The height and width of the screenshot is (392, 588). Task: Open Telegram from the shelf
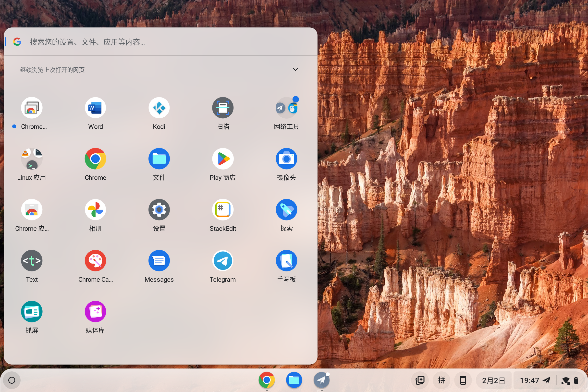pos(321,380)
